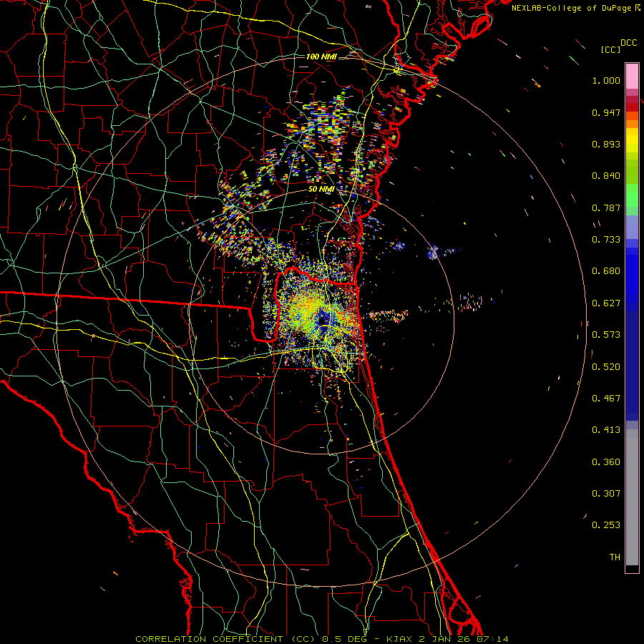Click the NEXLAB-College of DuPage credit text
Screen dimensions: 644x644
point(571,8)
